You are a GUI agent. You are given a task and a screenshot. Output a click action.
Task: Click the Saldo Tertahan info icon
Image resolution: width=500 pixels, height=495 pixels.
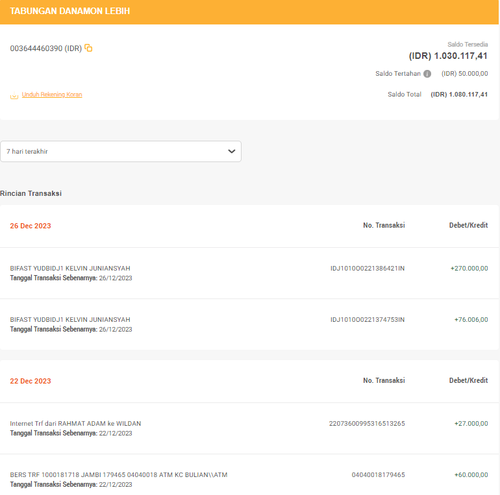[427, 74]
